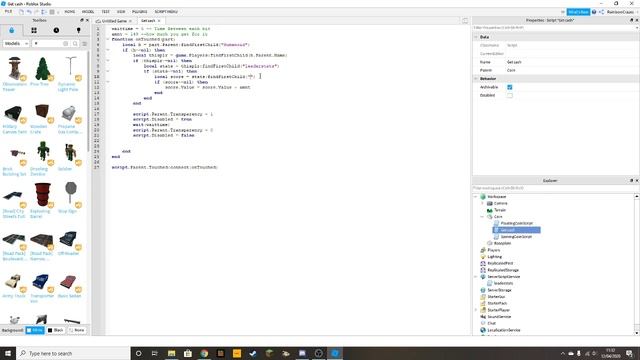Collapse the Workspace tree node
The height and width of the screenshot is (360, 640).
tap(476, 197)
